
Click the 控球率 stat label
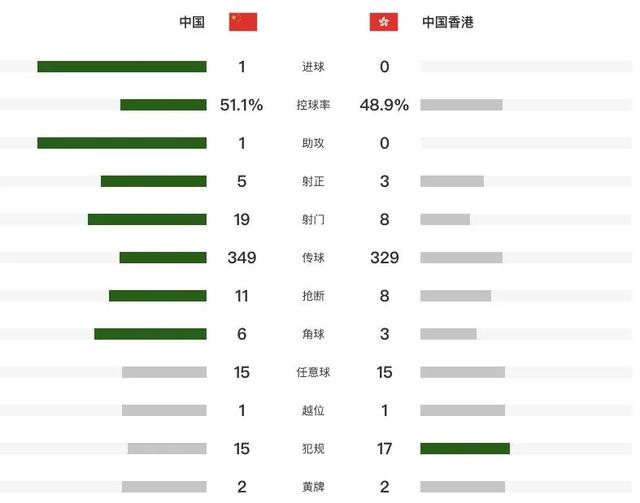[313, 105]
